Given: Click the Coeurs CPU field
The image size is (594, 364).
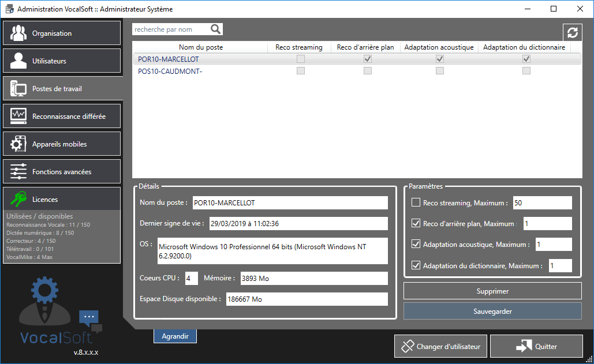Looking at the screenshot, I should point(192,278).
